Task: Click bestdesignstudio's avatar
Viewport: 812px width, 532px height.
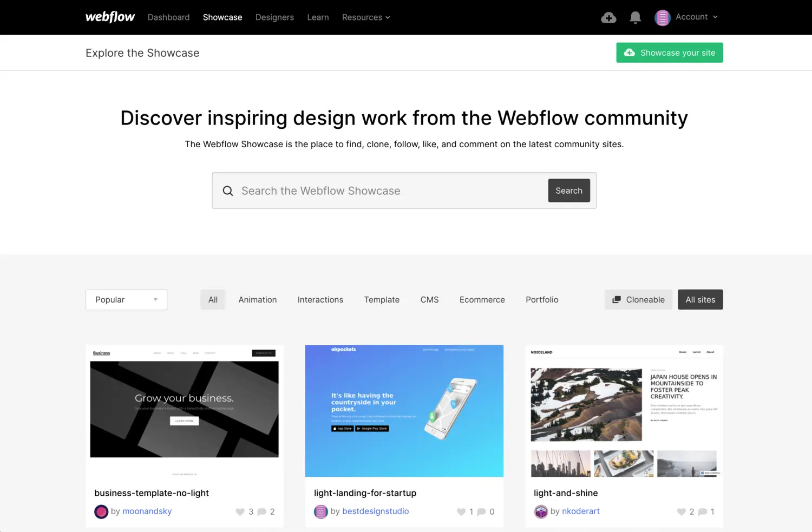Action: pyautogui.click(x=321, y=511)
